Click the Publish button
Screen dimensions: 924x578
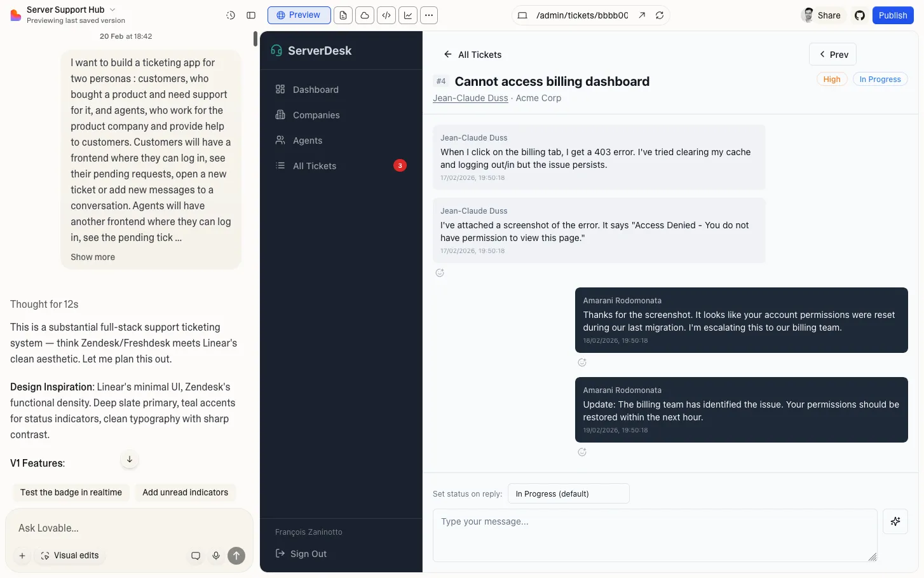tap(892, 15)
